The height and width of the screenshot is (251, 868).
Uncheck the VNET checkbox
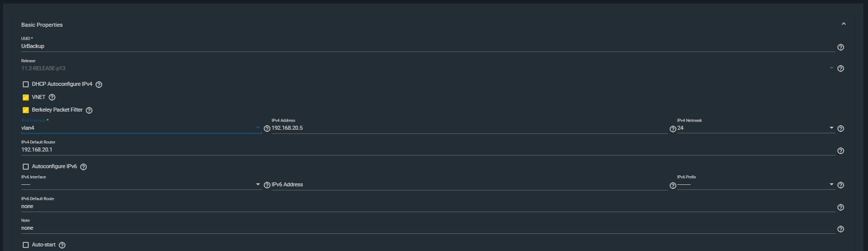pos(26,97)
